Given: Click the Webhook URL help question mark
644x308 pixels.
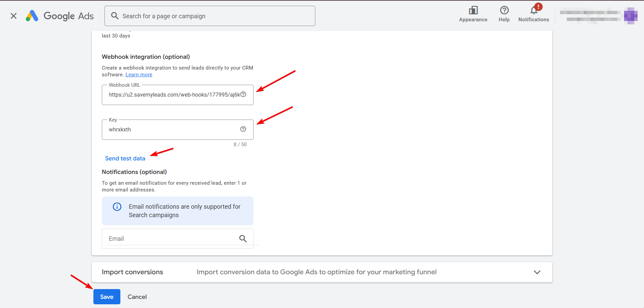Looking at the screenshot, I should tap(243, 94).
